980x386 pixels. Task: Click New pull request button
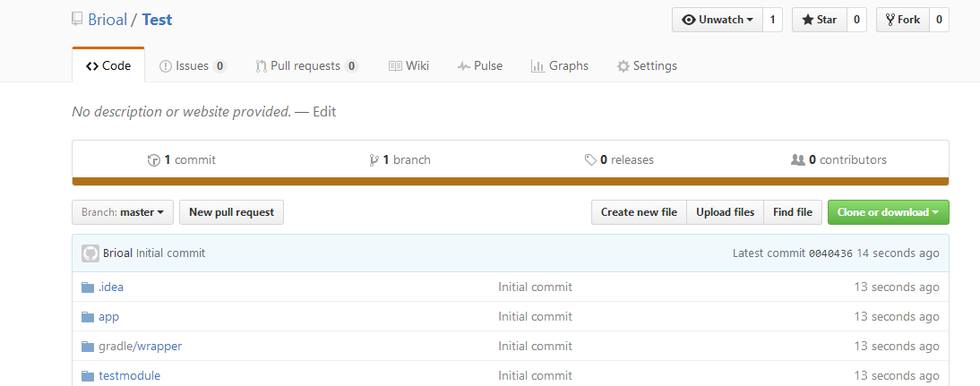[x=231, y=212]
